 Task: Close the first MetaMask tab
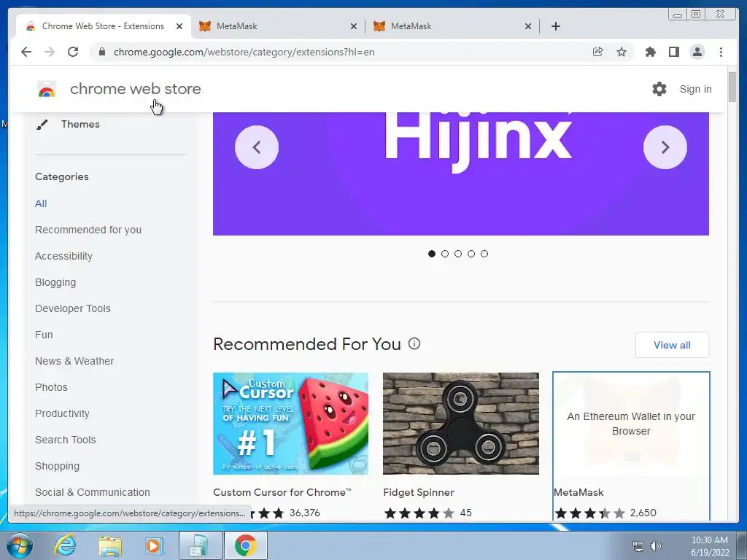354,26
